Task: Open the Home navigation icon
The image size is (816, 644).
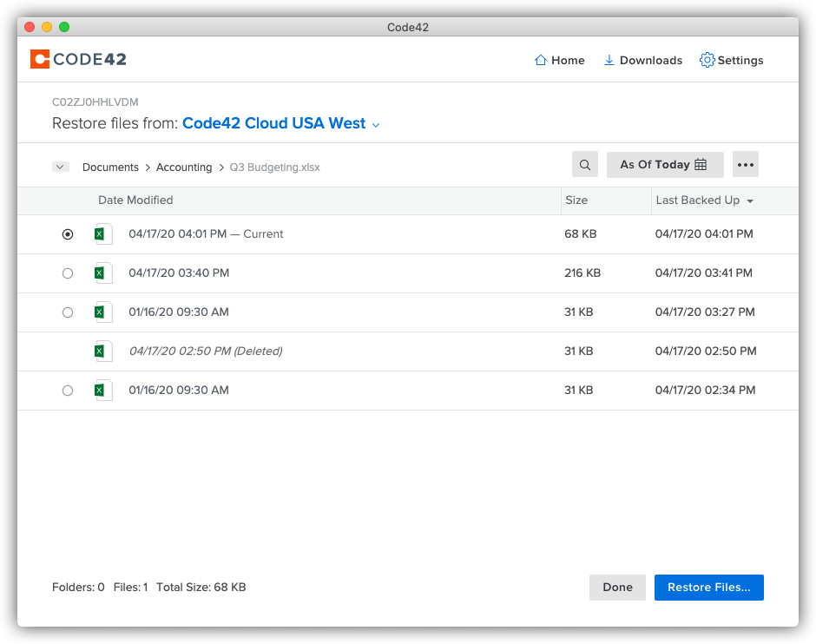Action: pos(538,60)
